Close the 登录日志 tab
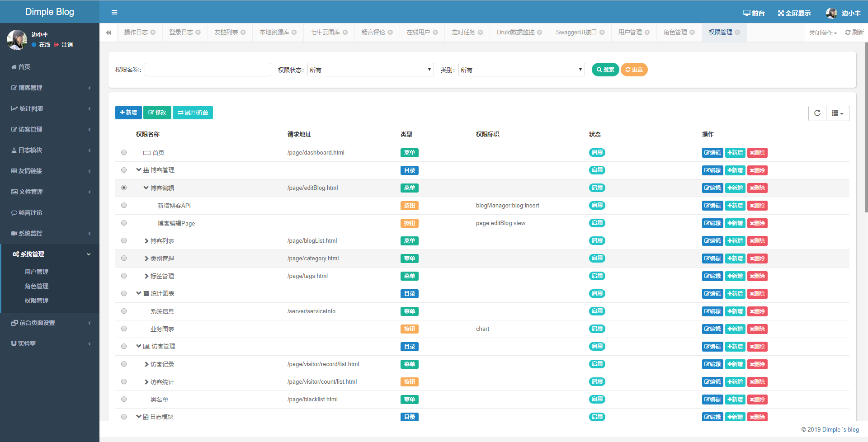 pyautogui.click(x=198, y=33)
